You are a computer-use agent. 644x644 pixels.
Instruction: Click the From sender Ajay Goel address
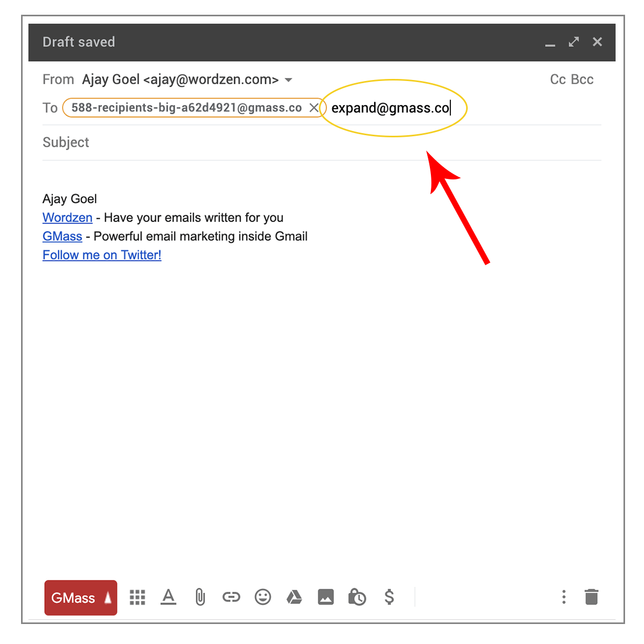tap(180, 79)
